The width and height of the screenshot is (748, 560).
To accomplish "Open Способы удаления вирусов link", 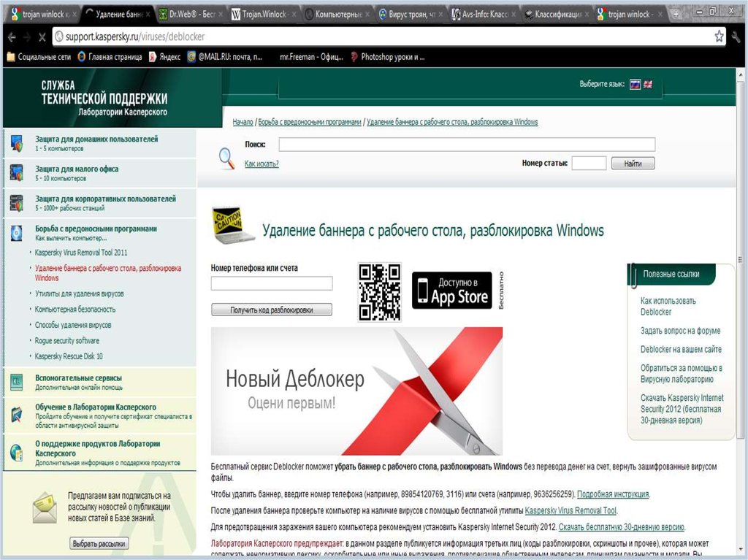I will tap(73, 325).
